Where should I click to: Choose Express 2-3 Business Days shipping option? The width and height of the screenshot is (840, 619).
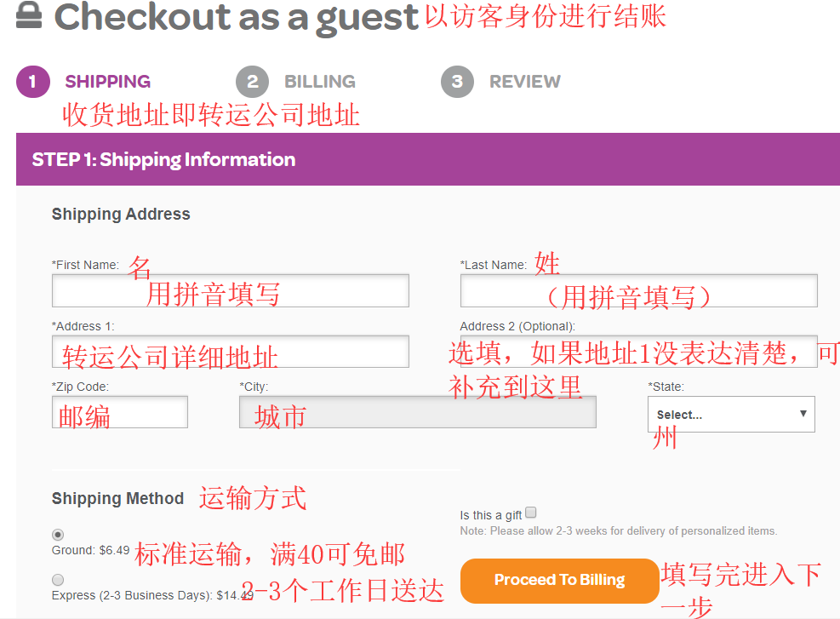tap(58, 580)
